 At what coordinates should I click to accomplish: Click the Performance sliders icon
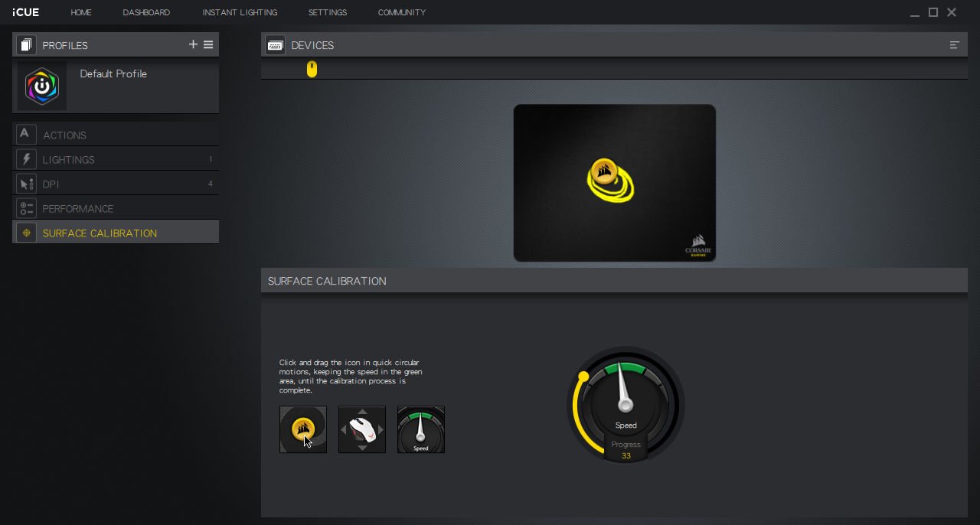[26, 208]
